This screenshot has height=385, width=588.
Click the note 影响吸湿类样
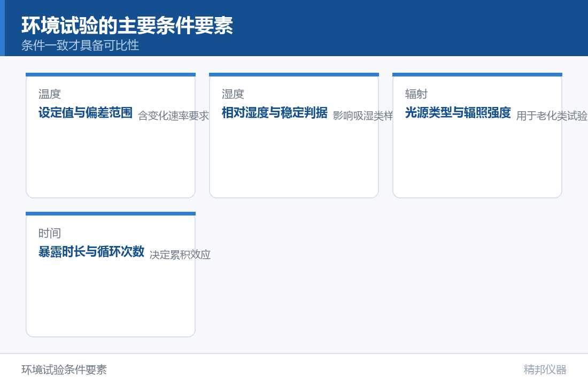(362, 115)
